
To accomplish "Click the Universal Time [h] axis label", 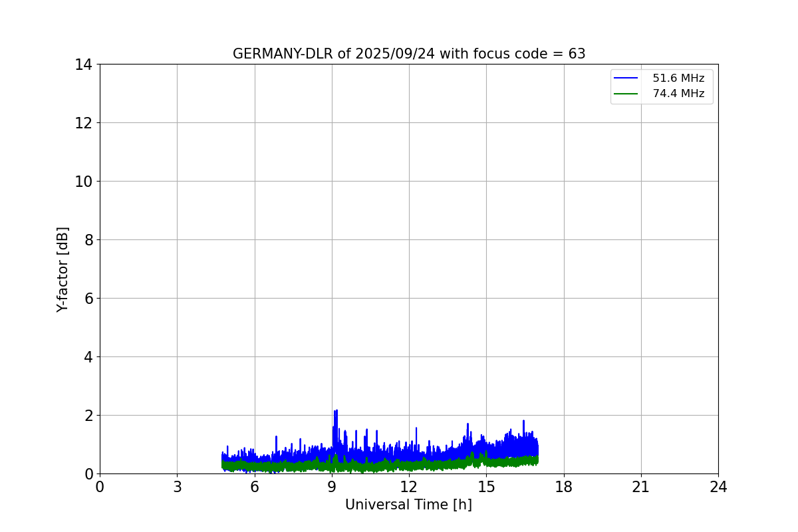I will coord(408,505).
